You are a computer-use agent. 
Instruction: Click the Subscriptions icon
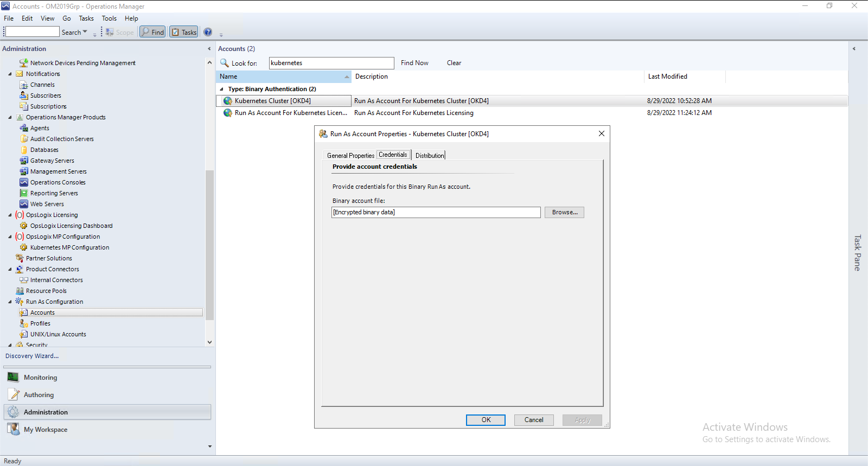click(24, 106)
